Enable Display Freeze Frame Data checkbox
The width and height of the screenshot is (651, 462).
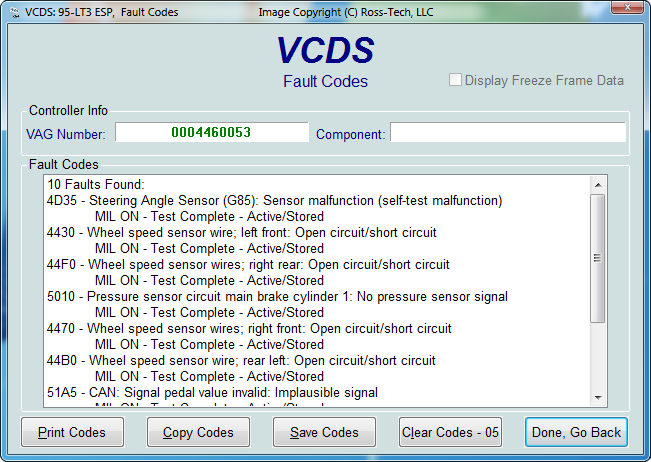pos(455,80)
